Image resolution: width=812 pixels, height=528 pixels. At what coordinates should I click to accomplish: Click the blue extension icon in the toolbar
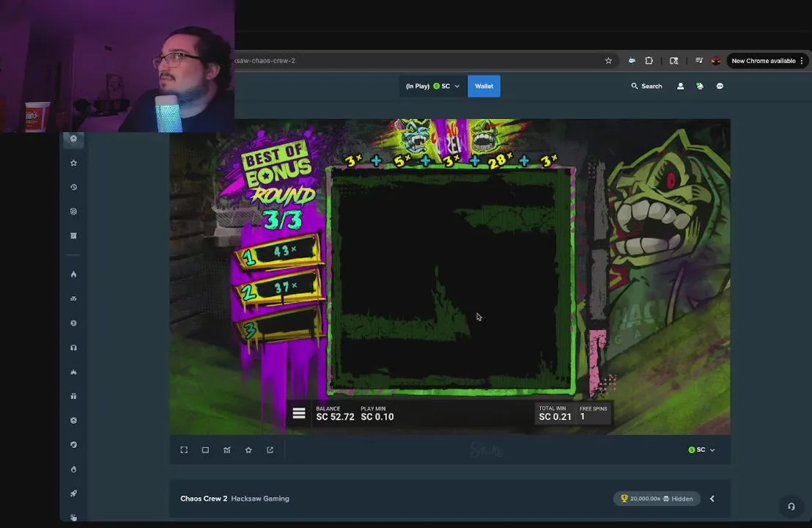[x=632, y=61]
